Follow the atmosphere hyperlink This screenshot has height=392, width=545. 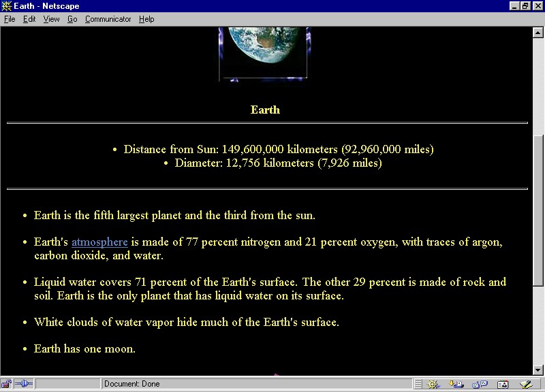point(99,242)
